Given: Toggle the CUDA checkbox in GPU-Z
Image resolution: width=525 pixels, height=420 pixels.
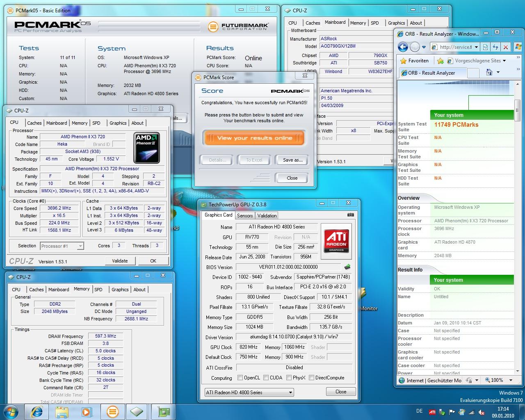Looking at the screenshot, I should point(266,378).
